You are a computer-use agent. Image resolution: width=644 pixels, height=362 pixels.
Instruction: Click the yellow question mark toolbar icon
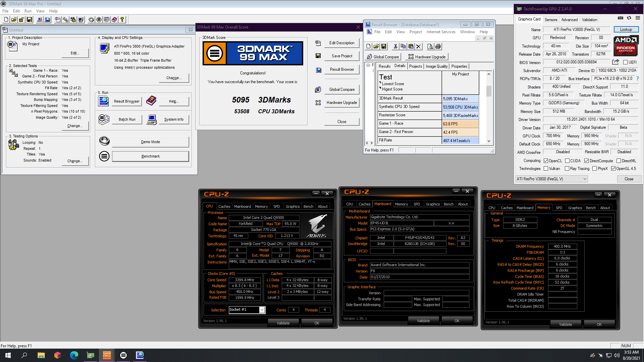[x=122, y=20]
